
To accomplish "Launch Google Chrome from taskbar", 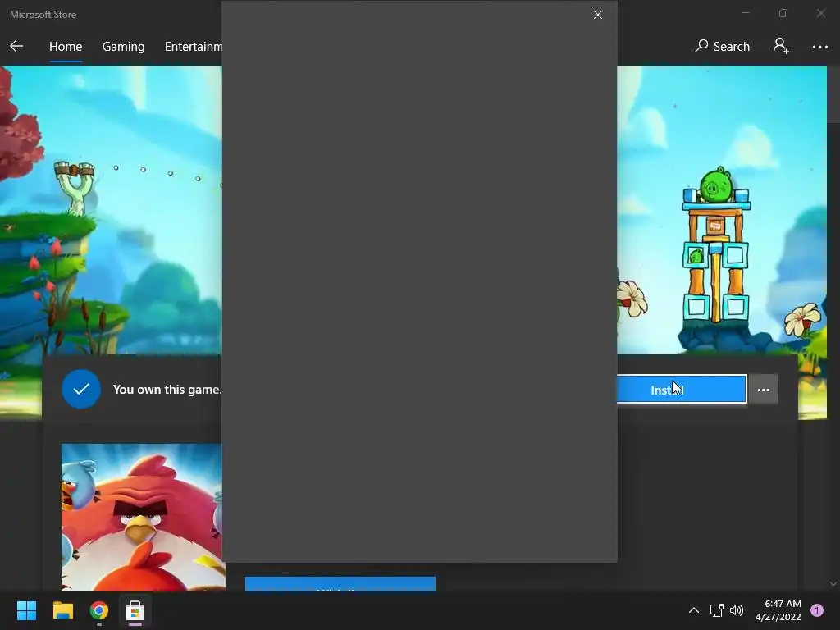I will click(x=99, y=610).
